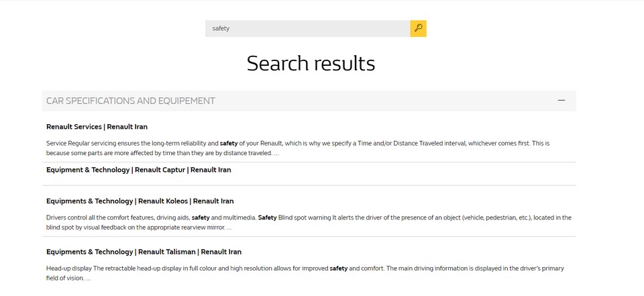The image size is (644, 296).
Task: Click "Head-up display" text in Talisman snippet
Action: click(x=69, y=268)
